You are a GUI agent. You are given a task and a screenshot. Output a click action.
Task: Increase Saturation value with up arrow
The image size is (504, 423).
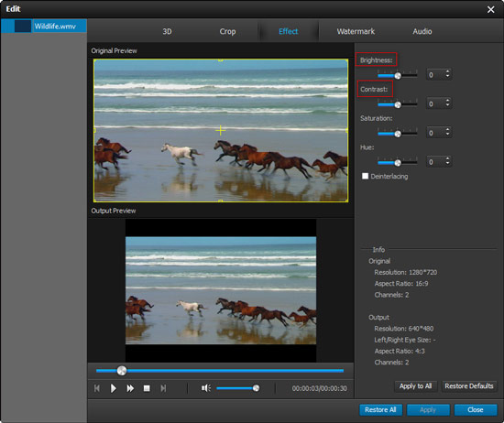pyautogui.click(x=447, y=130)
